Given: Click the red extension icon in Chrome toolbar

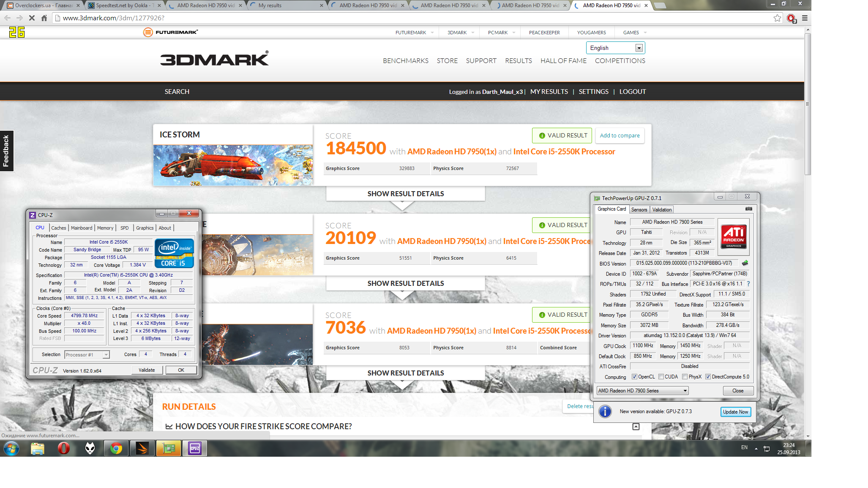Looking at the screenshot, I should [x=791, y=18].
